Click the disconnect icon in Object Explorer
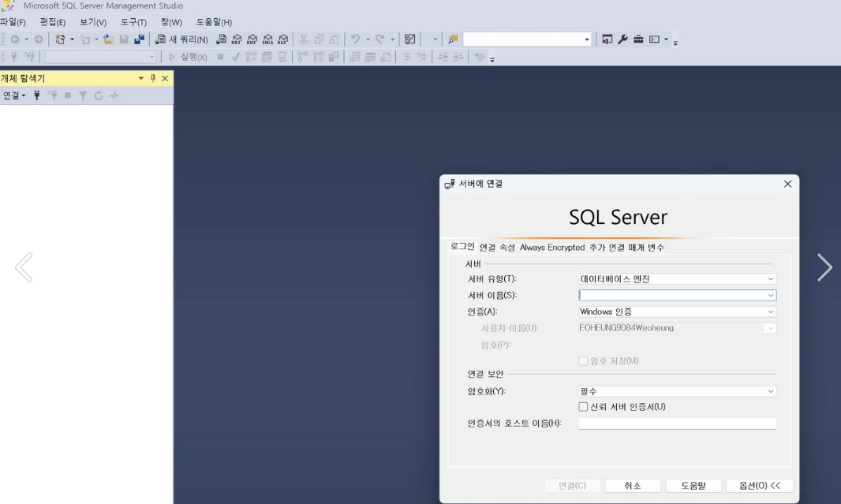This screenshot has width=841, height=504. (x=53, y=95)
